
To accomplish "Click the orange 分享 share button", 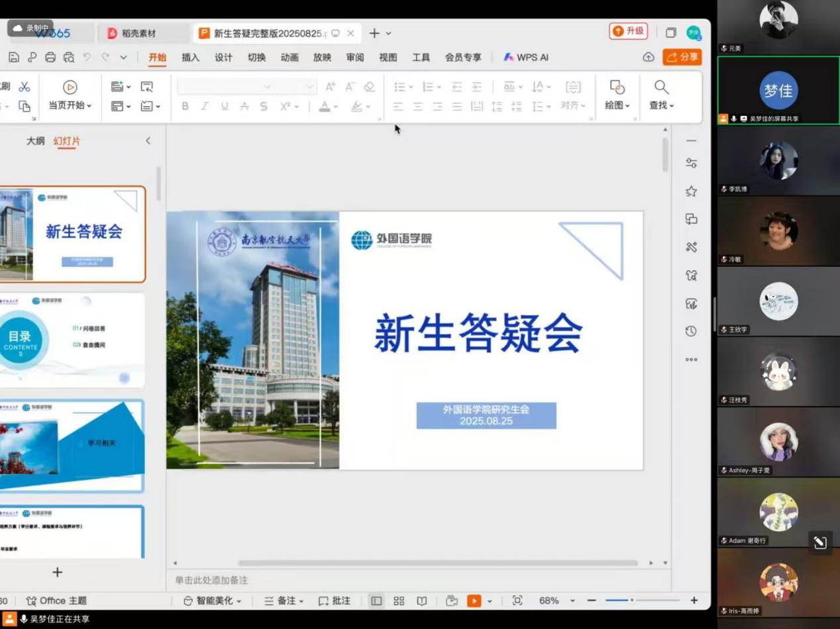I will [x=682, y=57].
